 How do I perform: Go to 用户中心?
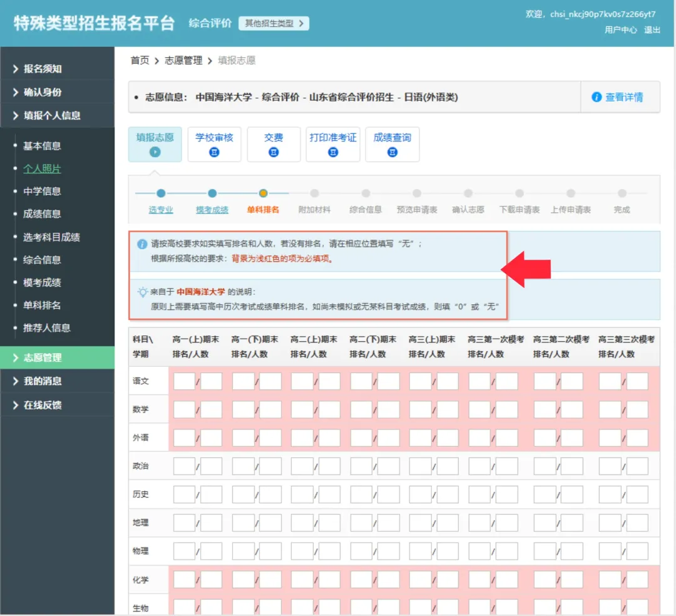coord(620,30)
